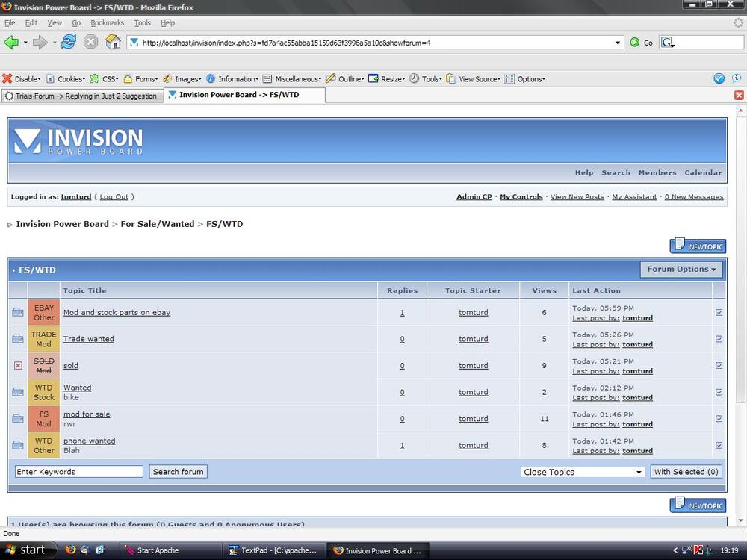Close the tab with the red X icon
Screen dimensions: 747x560
click(739, 96)
